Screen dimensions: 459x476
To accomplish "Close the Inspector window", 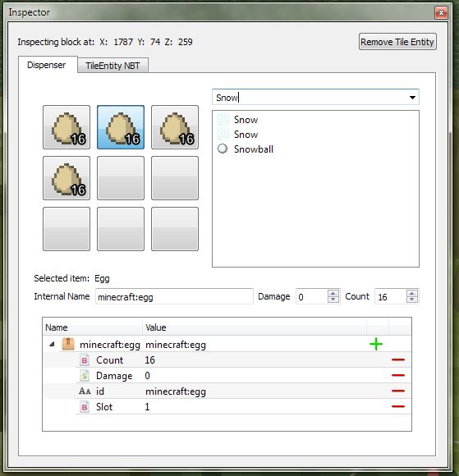I will (x=441, y=12).
